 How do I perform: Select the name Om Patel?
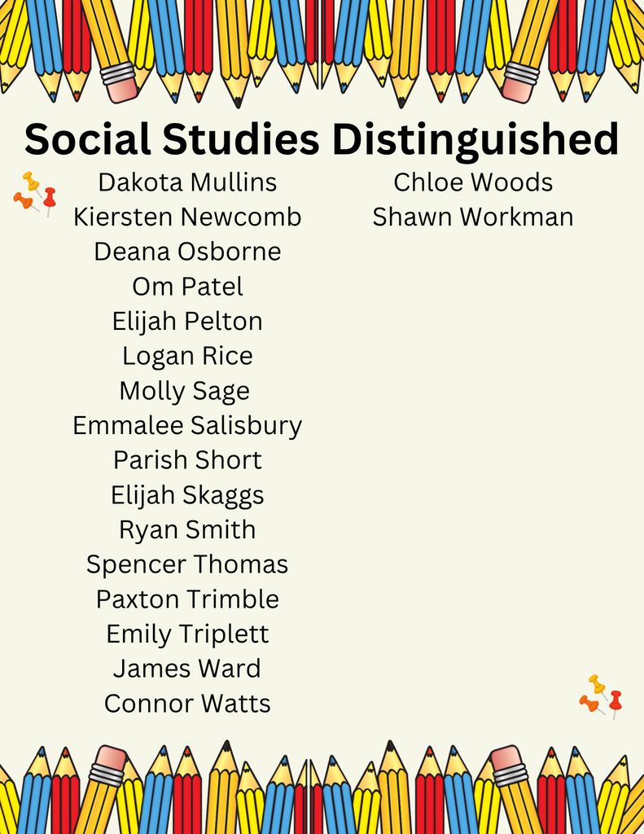click(187, 287)
